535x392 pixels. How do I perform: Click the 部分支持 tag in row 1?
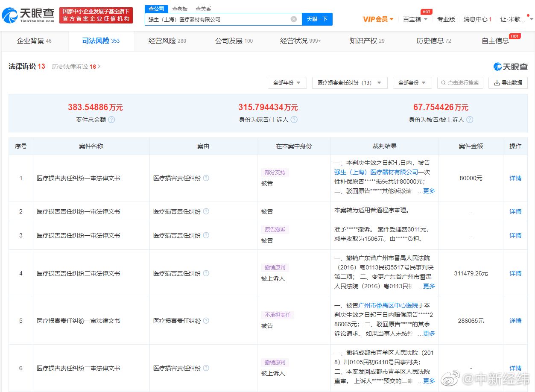point(275,173)
